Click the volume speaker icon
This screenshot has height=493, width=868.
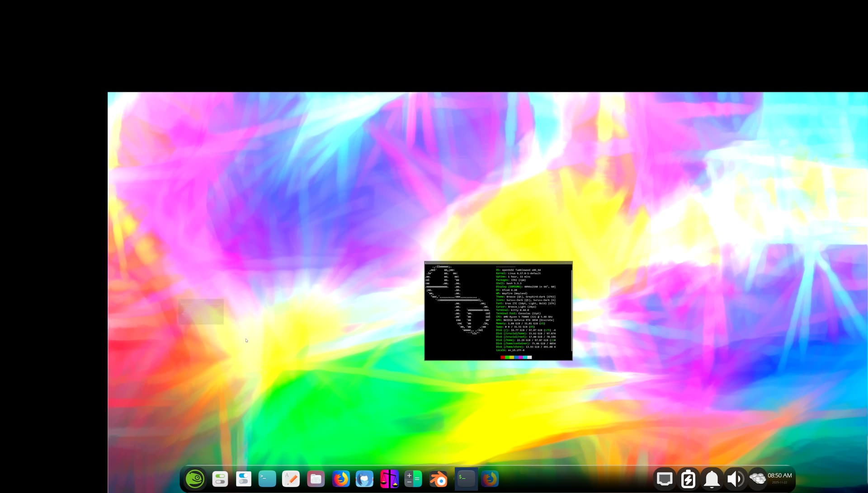point(735,479)
